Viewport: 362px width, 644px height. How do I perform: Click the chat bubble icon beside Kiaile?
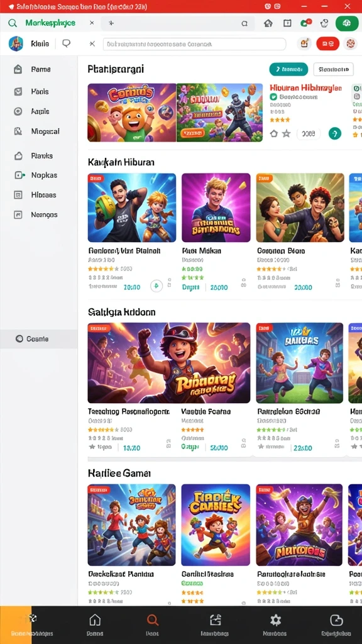66,43
